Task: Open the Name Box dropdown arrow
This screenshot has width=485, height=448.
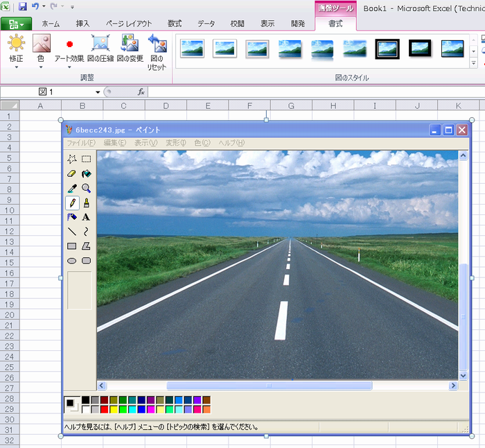Action: 98,92
